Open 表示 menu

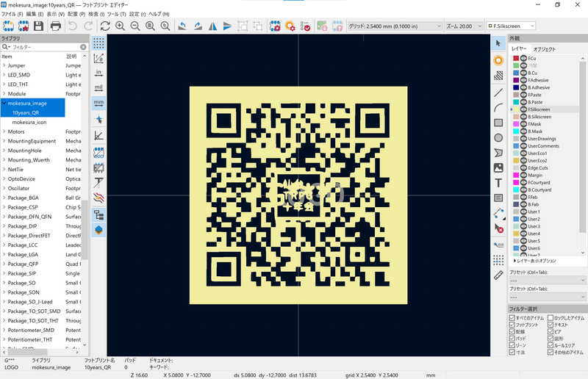(55, 14)
